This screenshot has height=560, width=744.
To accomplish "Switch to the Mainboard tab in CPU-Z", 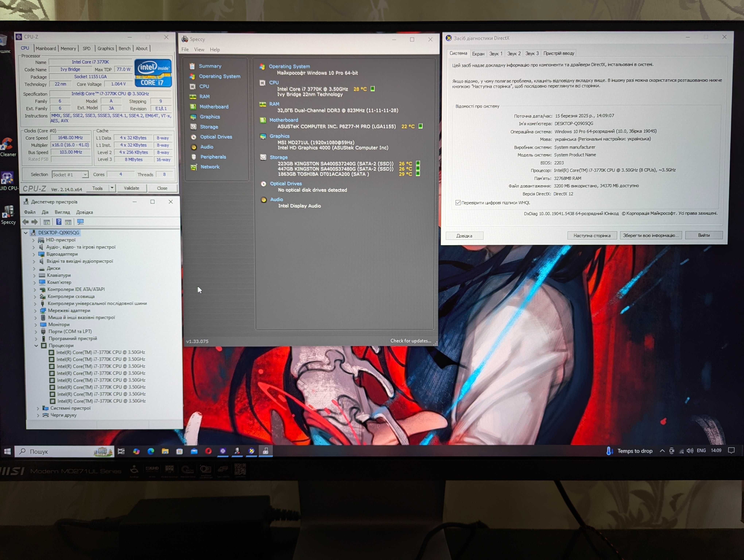I will tap(46, 48).
